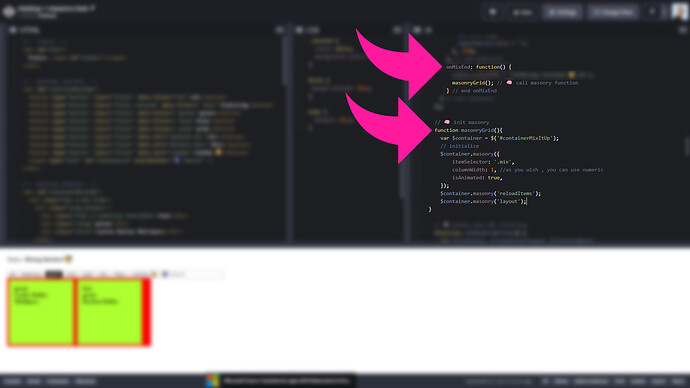Click the scrollbar thumb of the JS editor
690x388 pixels.
686,146
